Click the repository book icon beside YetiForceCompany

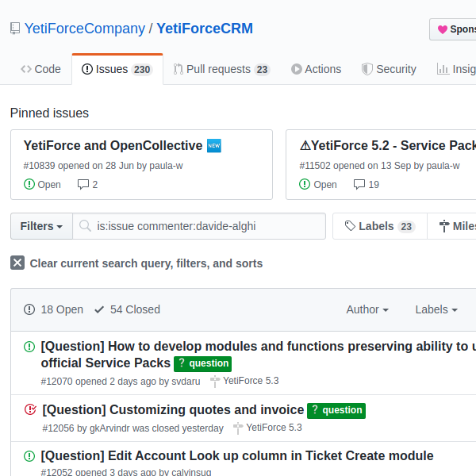tap(15, 29)
